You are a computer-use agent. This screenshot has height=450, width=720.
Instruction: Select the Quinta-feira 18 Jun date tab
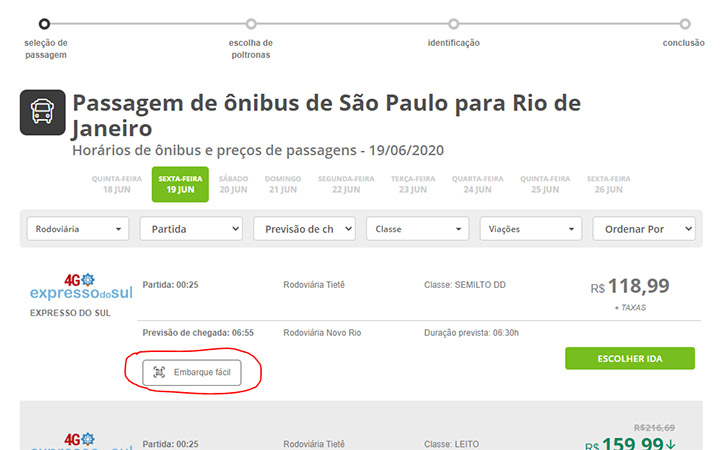[117, 184]
